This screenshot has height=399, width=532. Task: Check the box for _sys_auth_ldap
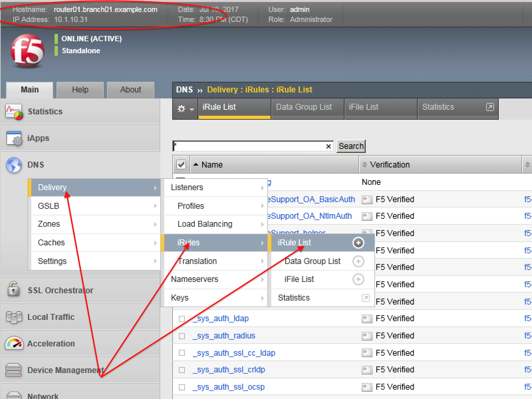[182, 319]
